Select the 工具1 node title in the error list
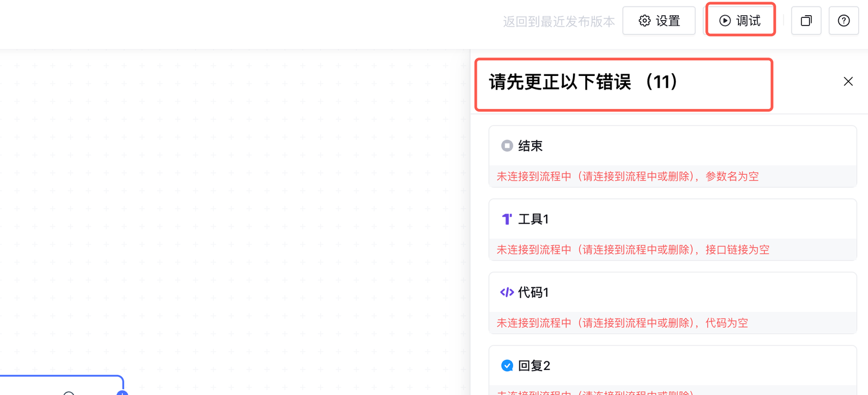This screenshot has width=868, height=395. (533, 219)
